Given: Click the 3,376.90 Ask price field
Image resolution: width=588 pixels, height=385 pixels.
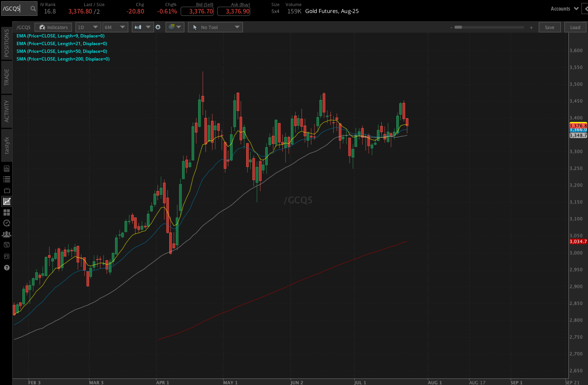Looking at the screenshot, I should coord(234,11).
